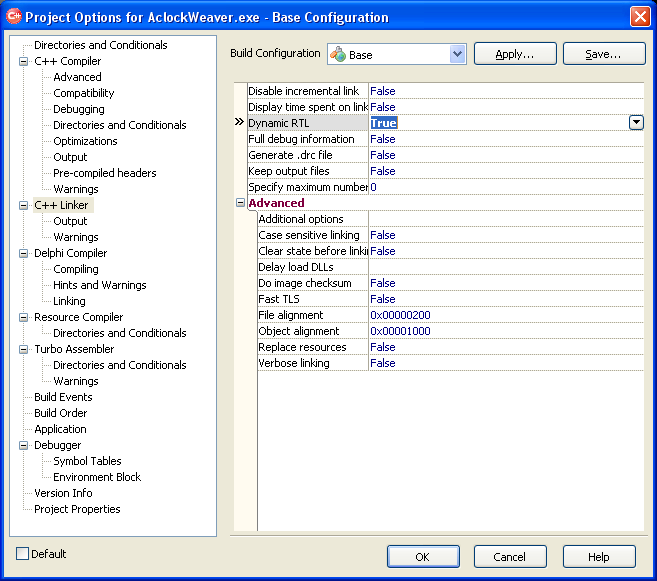Collapse the Delphi Compiler tree node
Viewport: 657px width, 581px height.
23,253
